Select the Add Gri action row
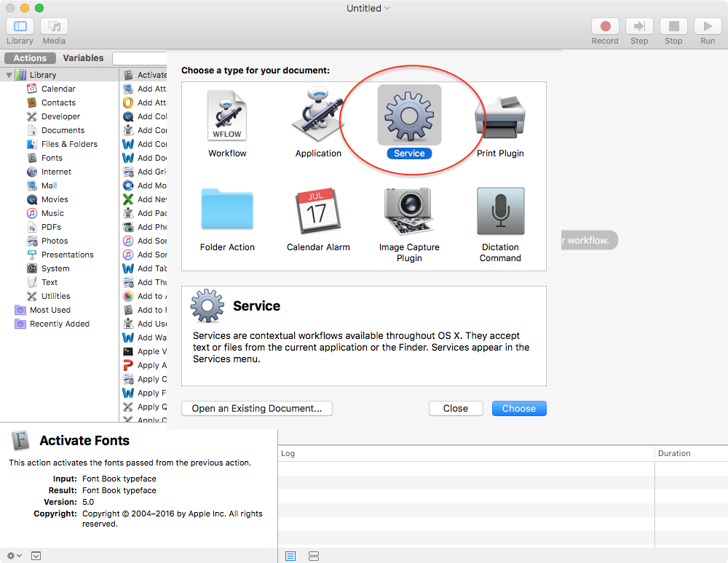 click(x=144, y=172)
